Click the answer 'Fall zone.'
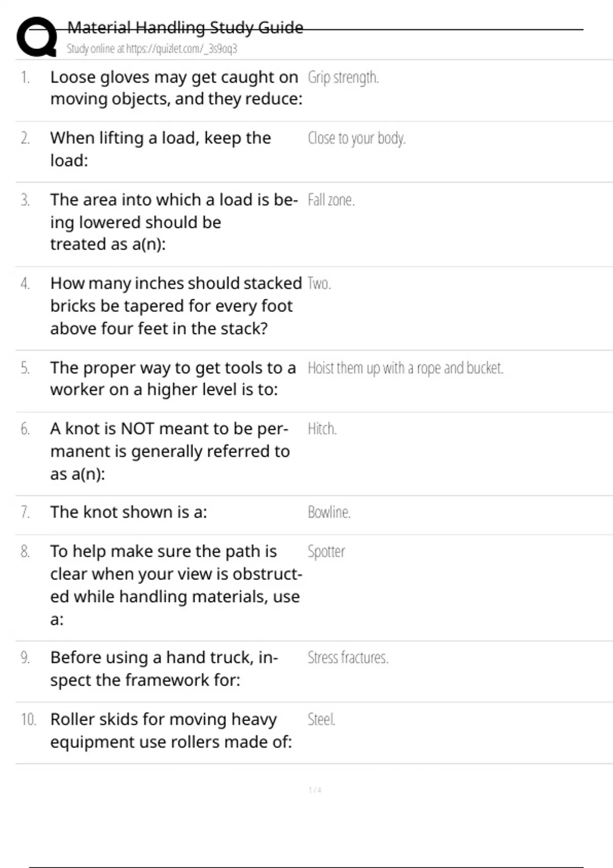The width and height of the screenshot is (613, 868). click(x=331, y=200)
